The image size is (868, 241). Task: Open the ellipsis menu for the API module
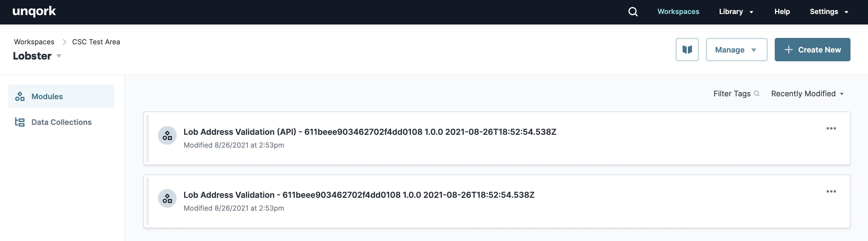[x=831, y=128]
